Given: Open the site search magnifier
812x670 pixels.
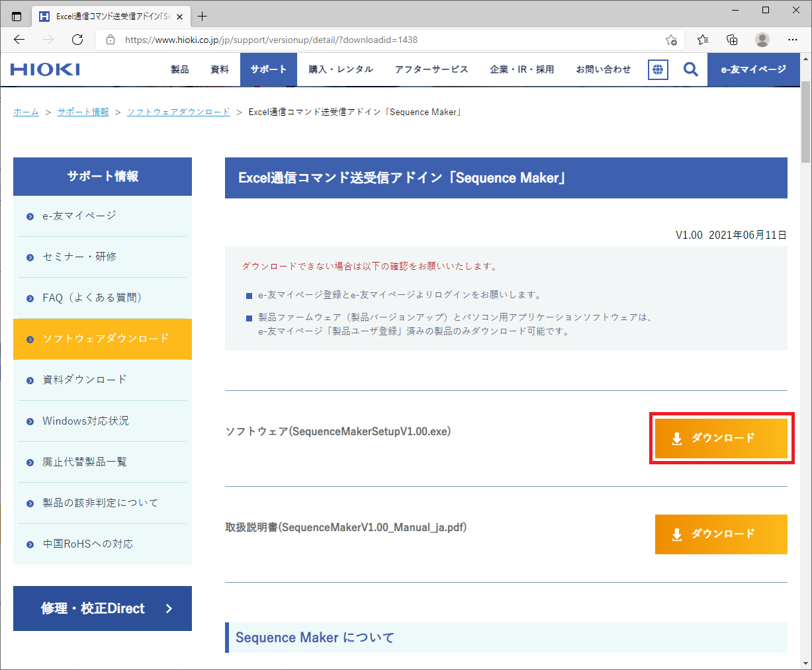Looking at the screenshot, I should (691, 69).
